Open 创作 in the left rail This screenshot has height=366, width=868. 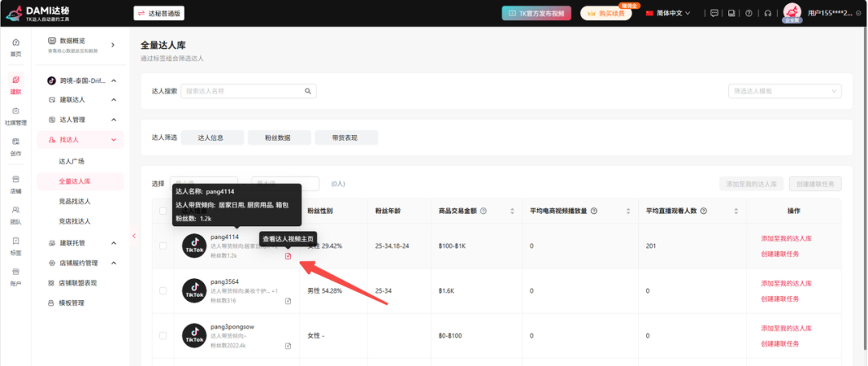[15, 146]
